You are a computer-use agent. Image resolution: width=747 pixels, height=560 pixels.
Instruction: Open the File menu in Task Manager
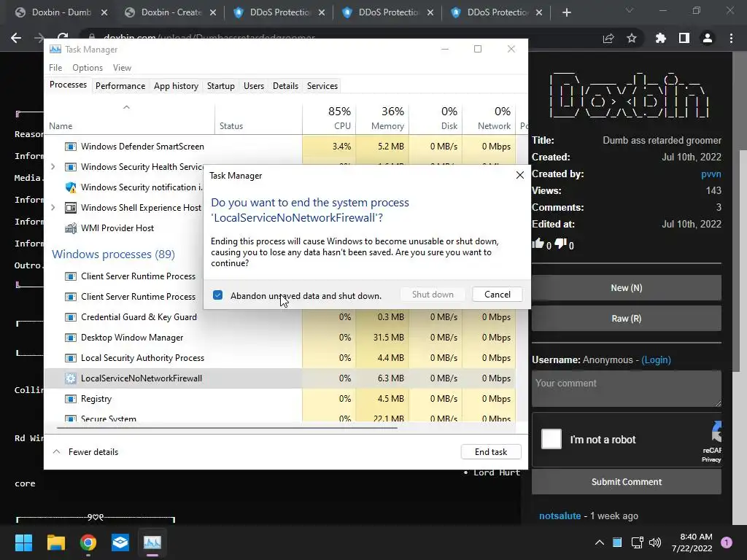point(55,68)
